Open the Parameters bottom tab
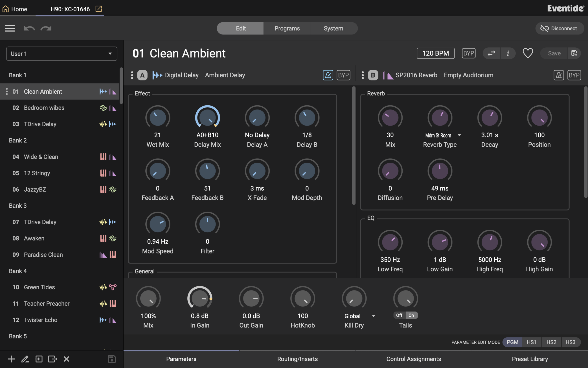This screenshot has width=588, height=368. pos(181,359)
